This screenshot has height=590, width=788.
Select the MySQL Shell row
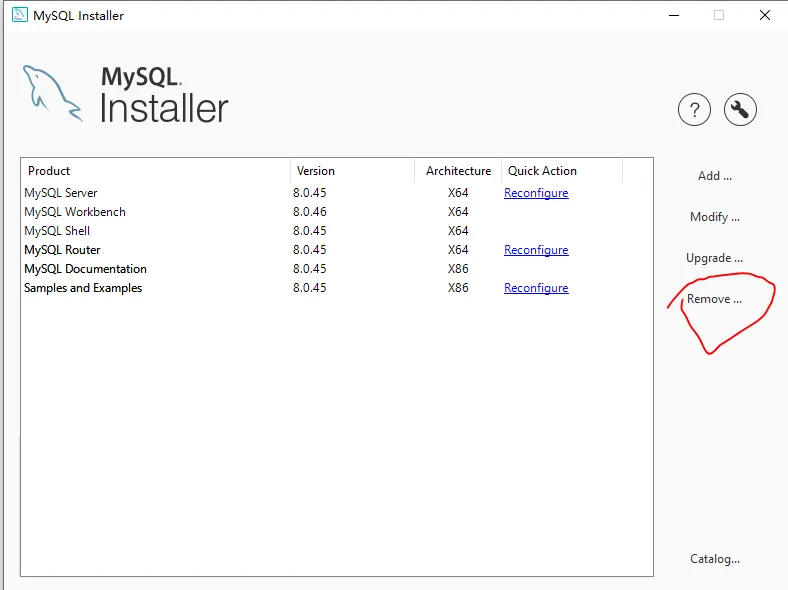click(337, 231)
